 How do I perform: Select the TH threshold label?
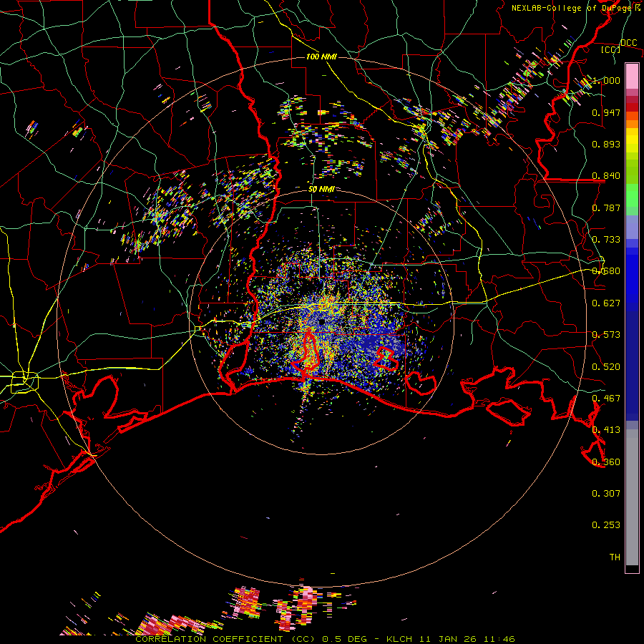click(x=615, y=557)
